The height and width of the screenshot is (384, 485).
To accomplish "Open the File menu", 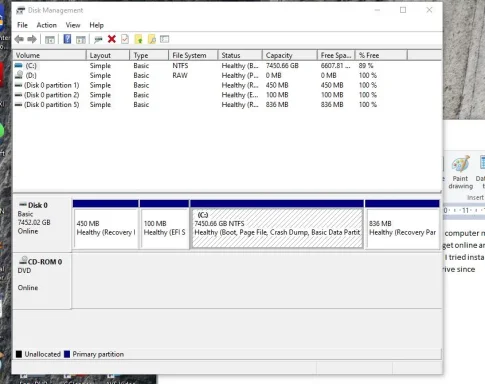I will (22, 25).
